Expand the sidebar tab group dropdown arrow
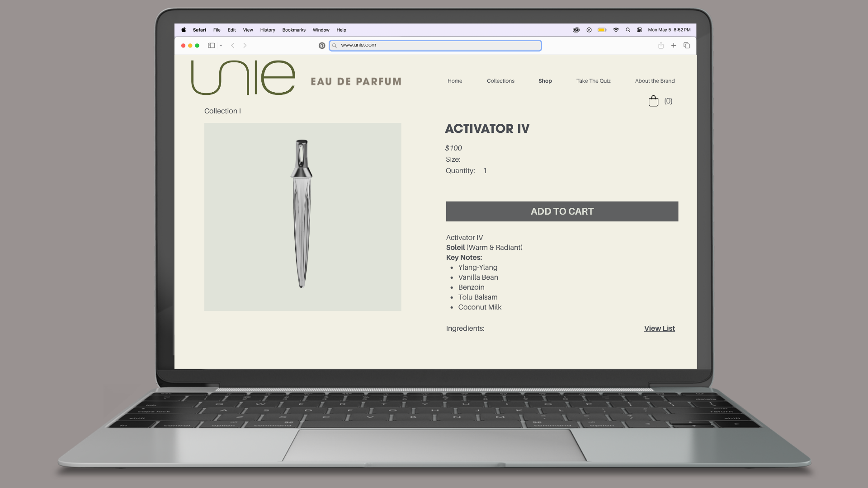The height and width of the screenshot is (488, 868). (221, 46)
